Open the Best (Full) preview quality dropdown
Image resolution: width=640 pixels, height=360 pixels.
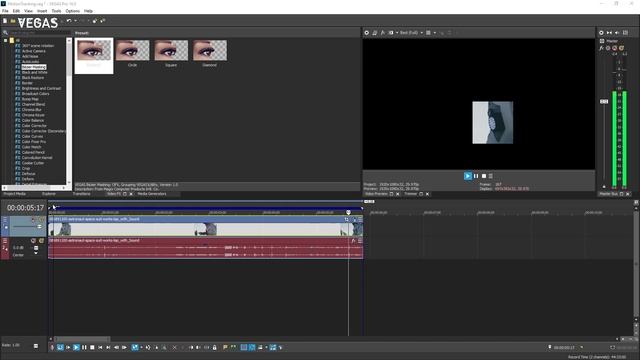click(411, 33)
